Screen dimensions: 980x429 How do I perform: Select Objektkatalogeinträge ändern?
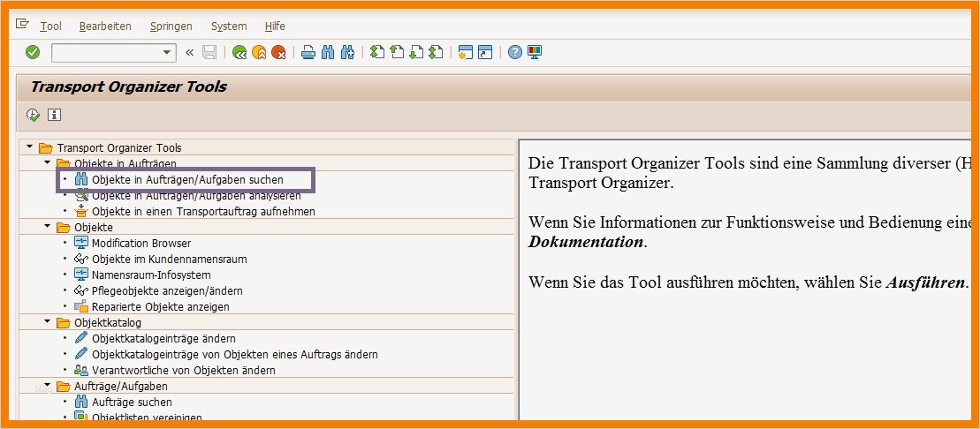[x=163, y=338]
